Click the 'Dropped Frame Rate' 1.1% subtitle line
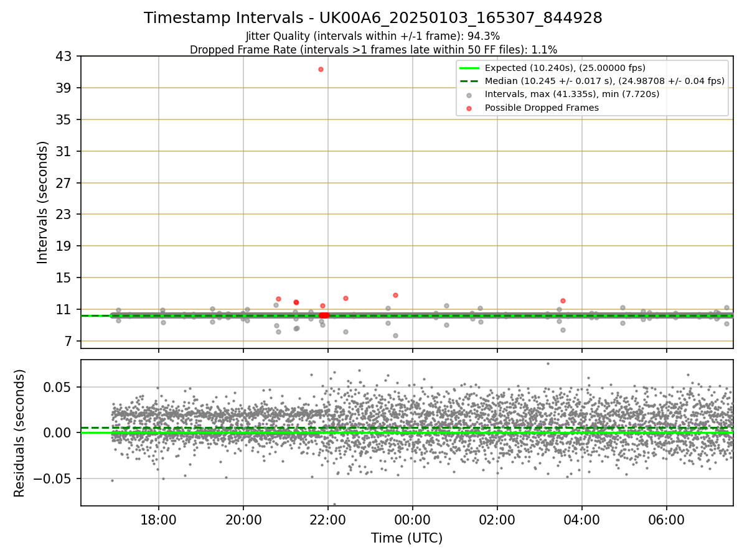 tap(373, 49)
